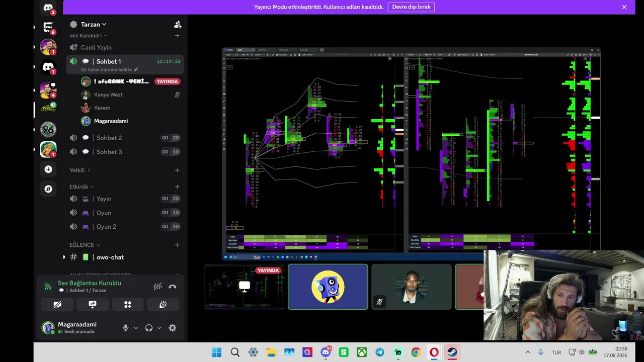Open Telegram from the taskbar
The width and height of the screenshot is (644, 362).
coord(380,352)
